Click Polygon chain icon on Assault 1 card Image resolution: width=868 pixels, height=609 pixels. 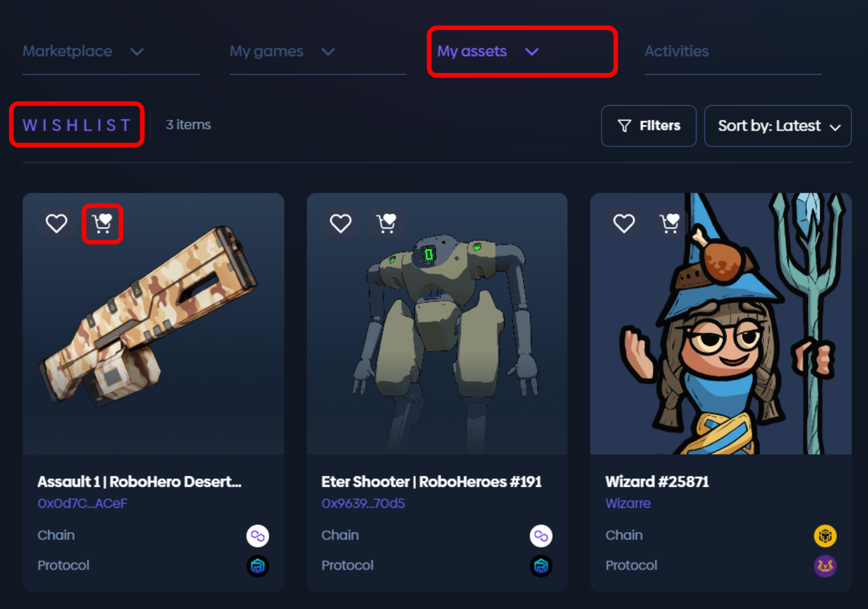click(x=257, y=535)
